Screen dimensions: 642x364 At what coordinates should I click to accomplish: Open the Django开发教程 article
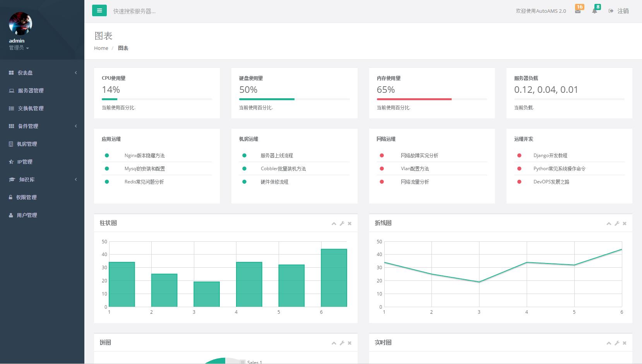tap(550, 156)
